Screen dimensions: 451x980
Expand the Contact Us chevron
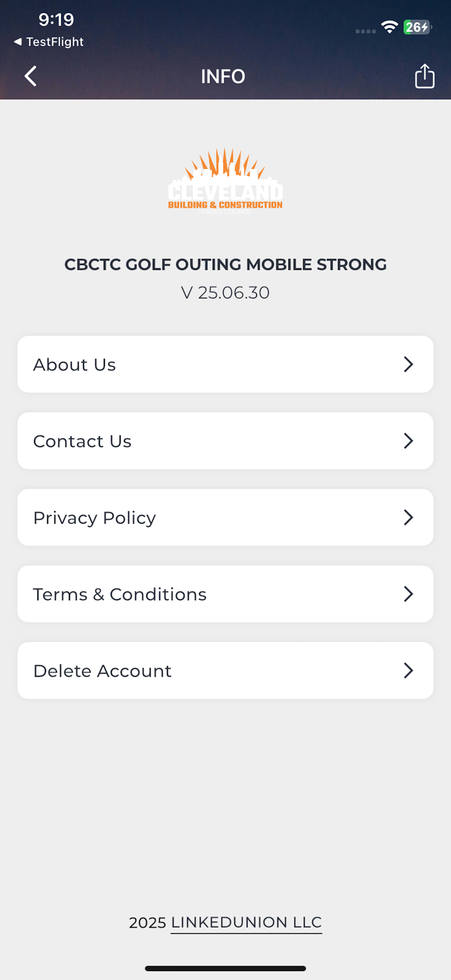point(408,440)
